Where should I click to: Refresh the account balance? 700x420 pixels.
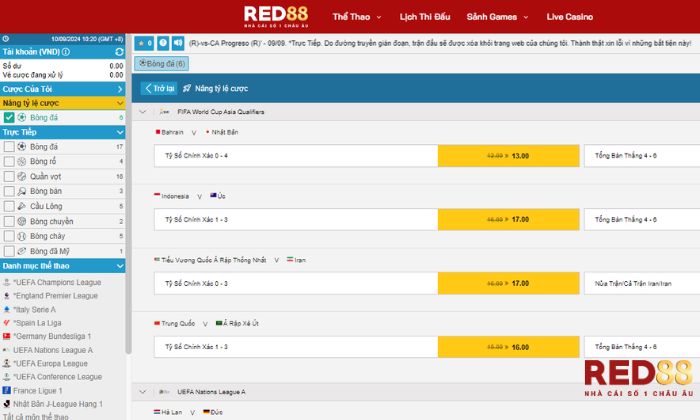click(119, 52)
